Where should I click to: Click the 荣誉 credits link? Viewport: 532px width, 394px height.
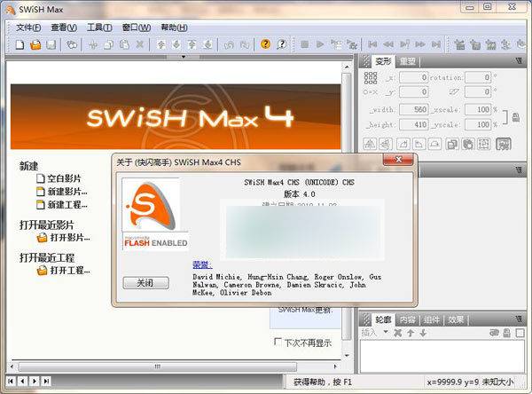tap(201, 264)
